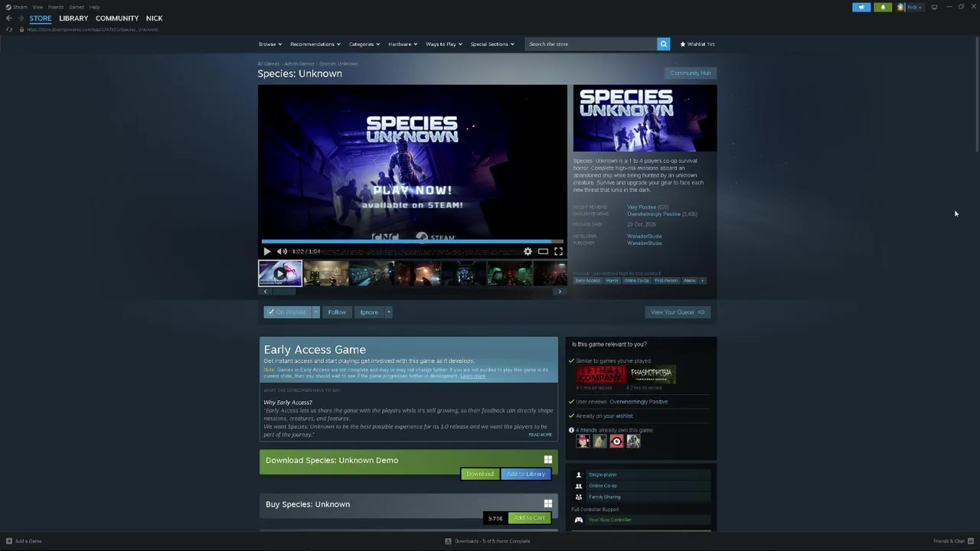Click the Ignore button
Screen dimensions: 980x551
tap(369, 312)
